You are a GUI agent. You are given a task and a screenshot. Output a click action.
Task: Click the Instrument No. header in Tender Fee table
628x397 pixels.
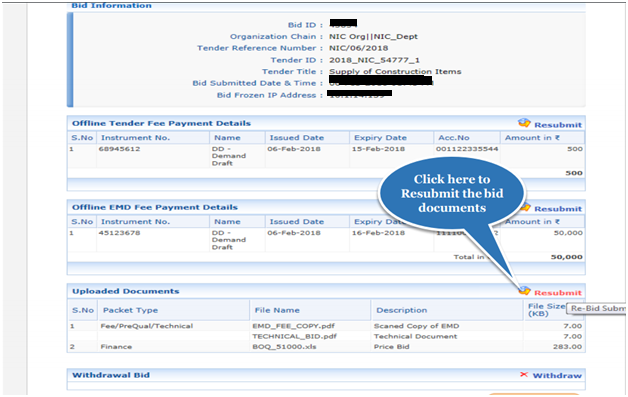coord(135,138)
